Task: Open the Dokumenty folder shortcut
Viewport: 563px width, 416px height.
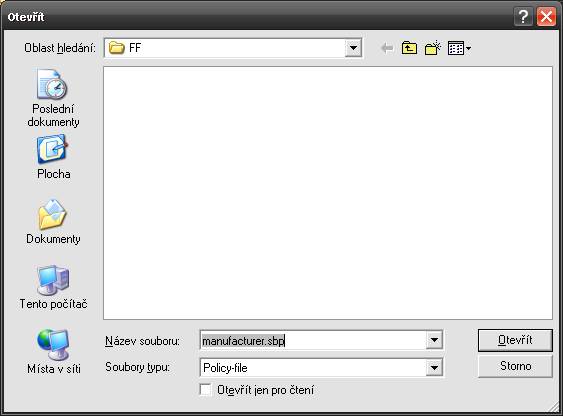Action: tap(53, 222)
